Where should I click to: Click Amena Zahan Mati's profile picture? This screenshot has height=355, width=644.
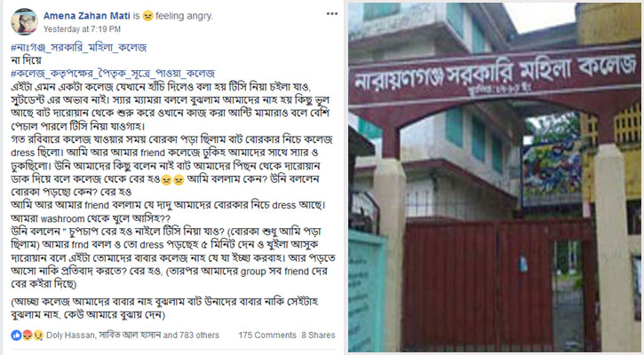coord(24,21)
